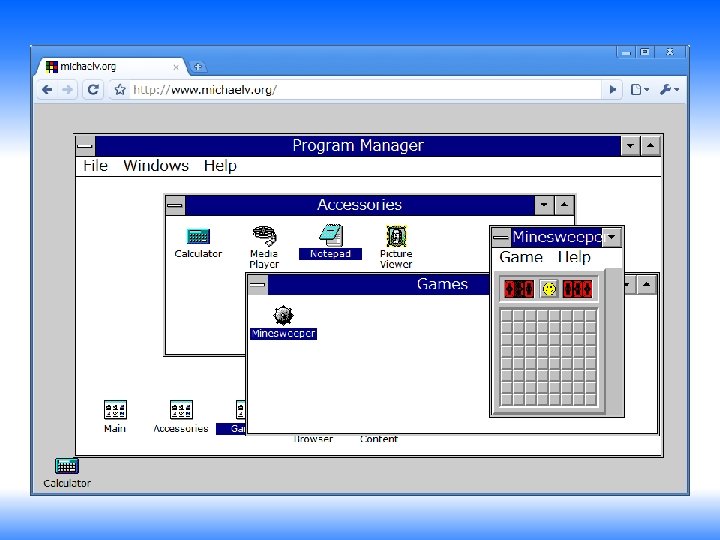This screenshot has height=540, width=720.
Task: Open Picture Viewer in Accessories
Action: pos(396,247)
